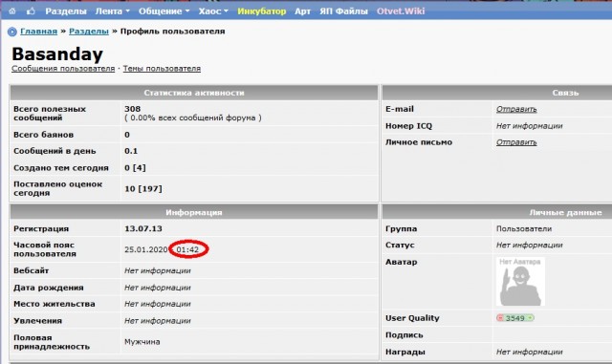612x364 pixels.
Task: Expand the Общение dropdown menu
Action: coord(164,11)
